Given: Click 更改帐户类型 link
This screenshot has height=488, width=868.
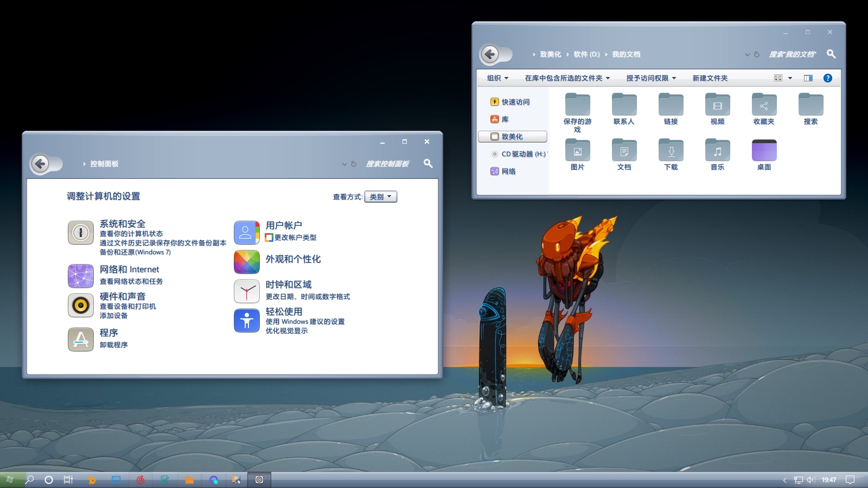Looking at the screenshot, I should 295,237.
